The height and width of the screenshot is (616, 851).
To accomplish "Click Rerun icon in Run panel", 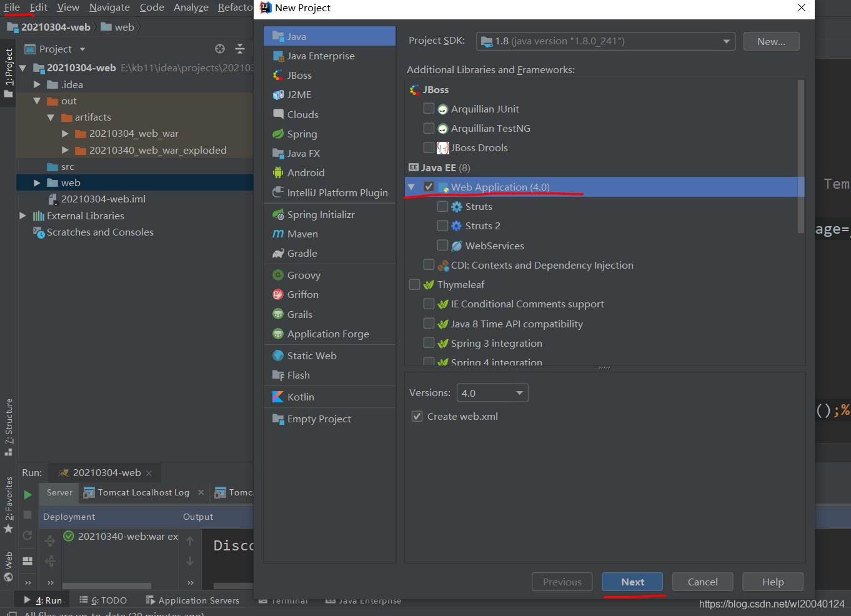I will pyautogui.click(x=27, y=535).
